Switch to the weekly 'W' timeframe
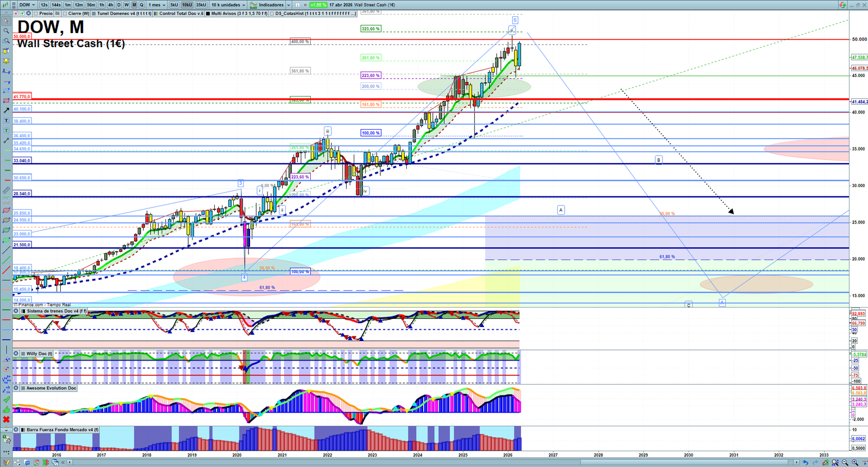 coord(126,5)
